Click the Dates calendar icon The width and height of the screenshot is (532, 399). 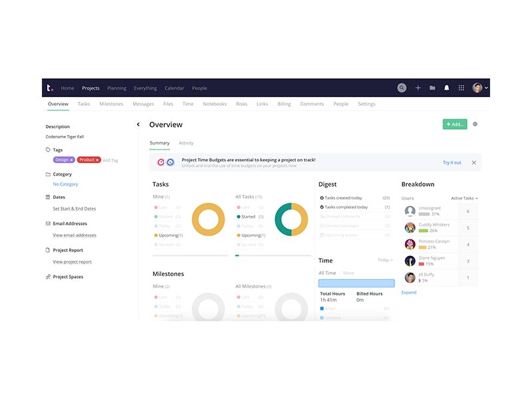click(47, 197)
